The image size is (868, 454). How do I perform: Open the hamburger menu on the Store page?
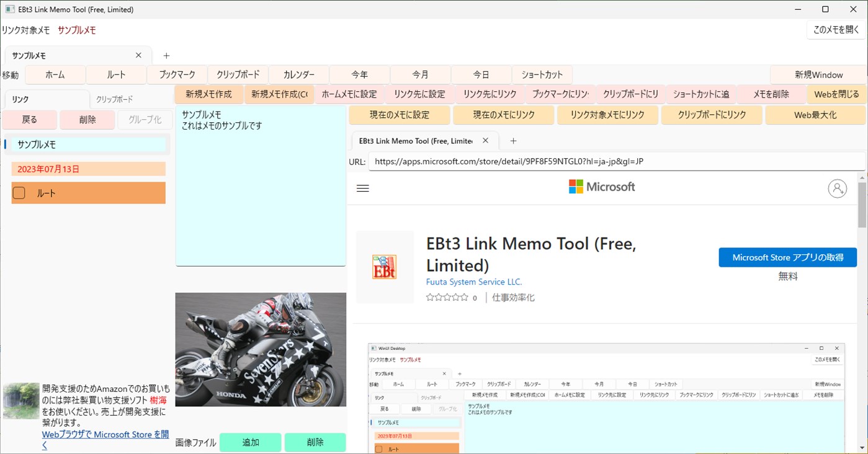pos(362,188)
